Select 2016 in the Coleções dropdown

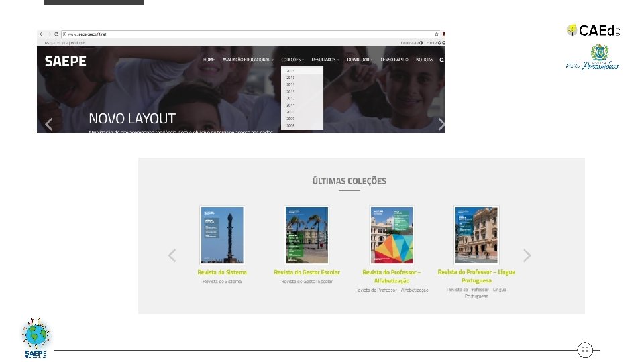pos(302,71)
